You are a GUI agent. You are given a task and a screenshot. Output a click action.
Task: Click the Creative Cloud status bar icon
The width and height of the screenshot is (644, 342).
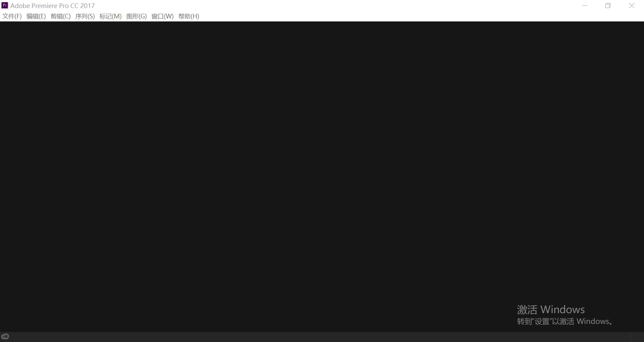point(5,337)
